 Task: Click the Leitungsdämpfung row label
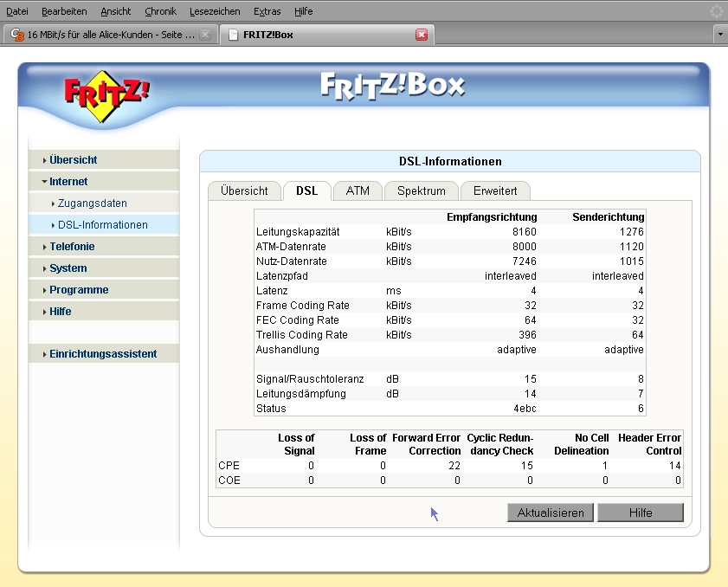(x=301, y=394)
